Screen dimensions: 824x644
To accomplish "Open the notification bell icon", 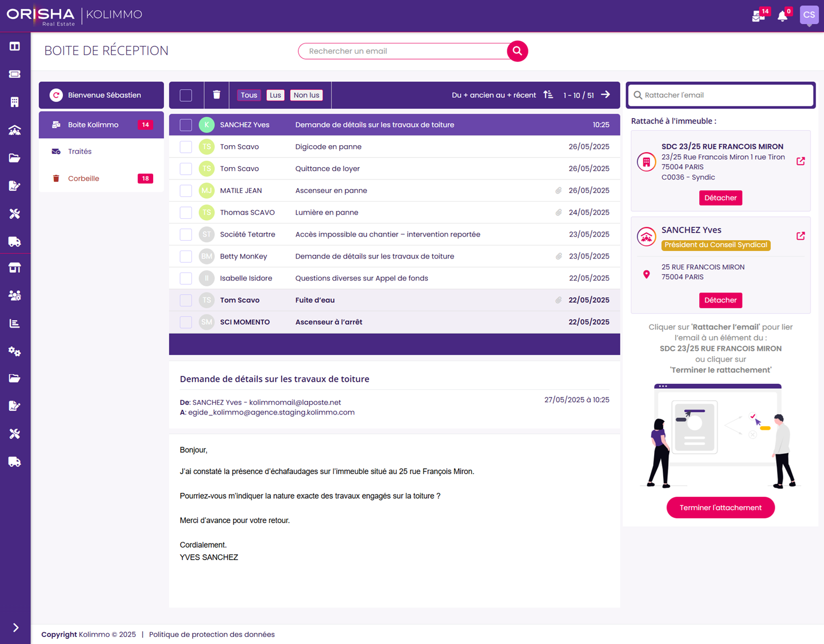I will coord(783,16).
